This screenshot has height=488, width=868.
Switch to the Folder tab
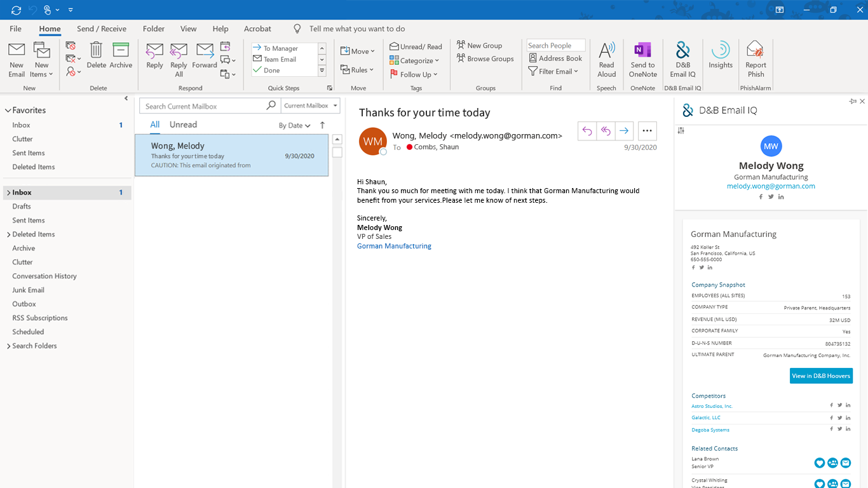click(x=154, y=29)
